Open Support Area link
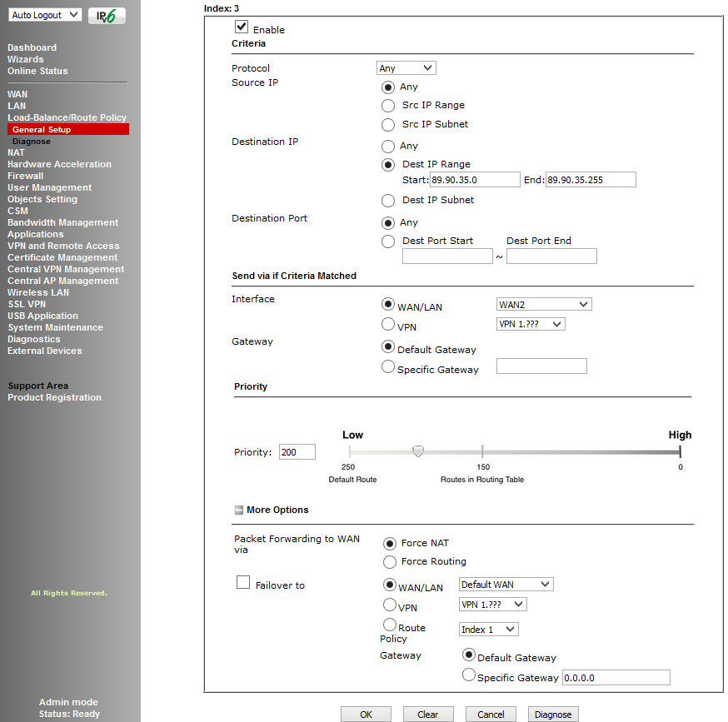This screenshot has height=722, width=728. pyautogui.click(x=38, y=386)
